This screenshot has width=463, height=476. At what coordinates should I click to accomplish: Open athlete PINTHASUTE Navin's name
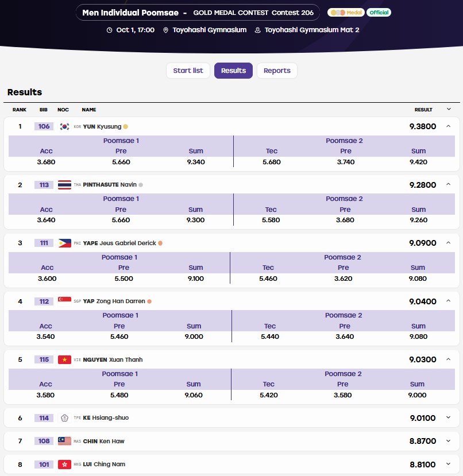click(x=110, y=185)
